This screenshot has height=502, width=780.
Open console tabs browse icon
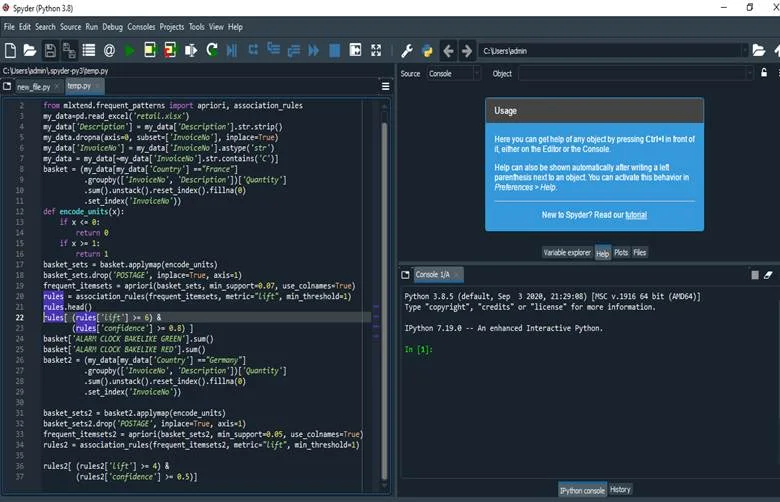pos(405,275)
